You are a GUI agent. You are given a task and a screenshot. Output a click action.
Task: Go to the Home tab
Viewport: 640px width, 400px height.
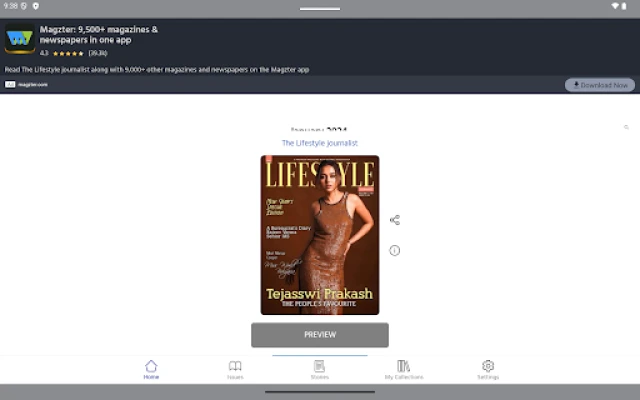click(151, 369)
